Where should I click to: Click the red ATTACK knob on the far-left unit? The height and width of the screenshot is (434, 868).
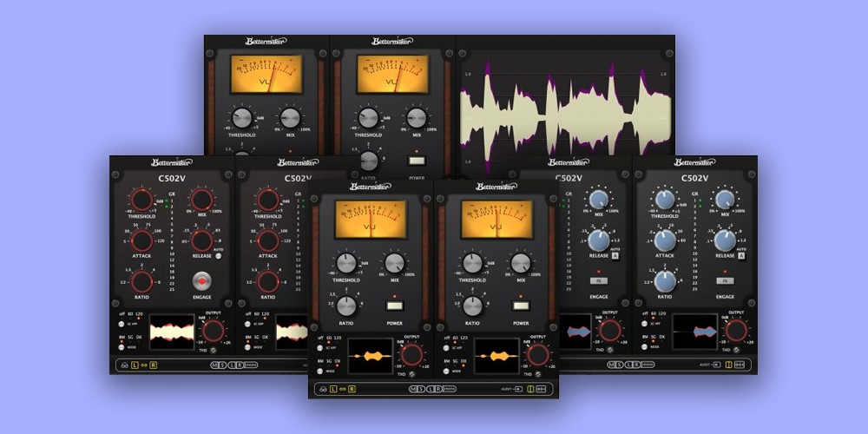click(x=142, y=240)
